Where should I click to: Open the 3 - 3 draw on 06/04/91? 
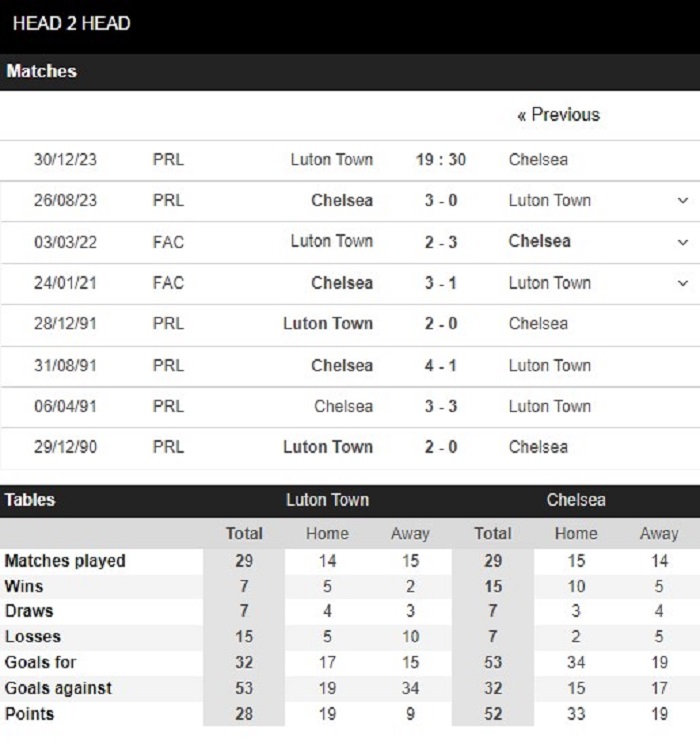[x=440, y=406]
